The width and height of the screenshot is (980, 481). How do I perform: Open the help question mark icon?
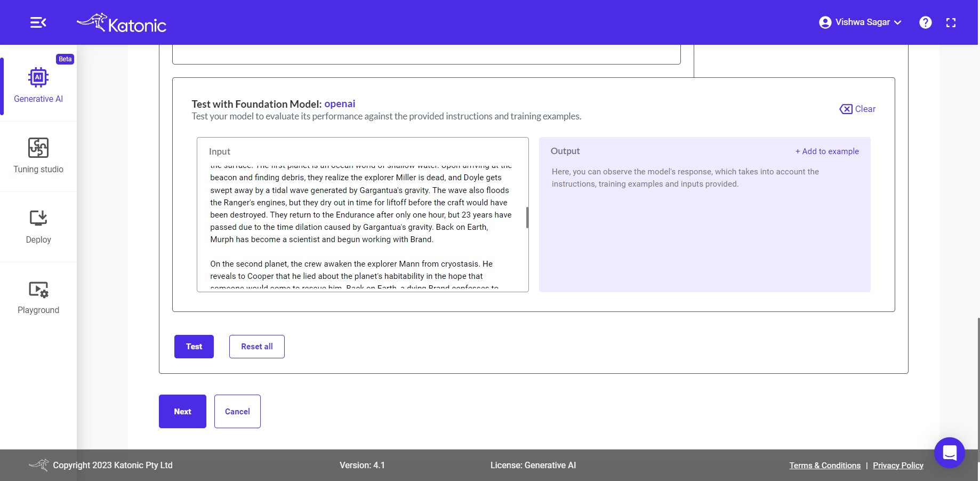pyautogui.click(x=926, y=22)
